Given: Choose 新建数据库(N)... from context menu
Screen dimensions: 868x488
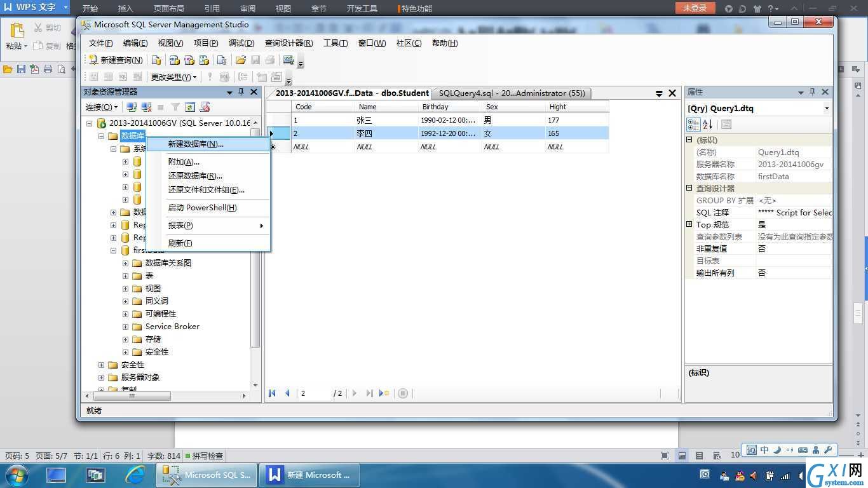Looking at the screenshot, I should point(208,144).
